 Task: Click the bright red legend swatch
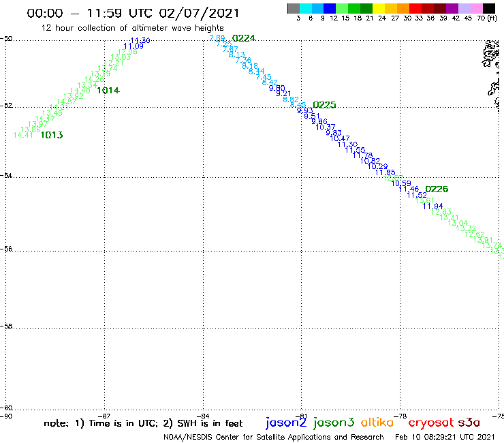pos(415,8)
